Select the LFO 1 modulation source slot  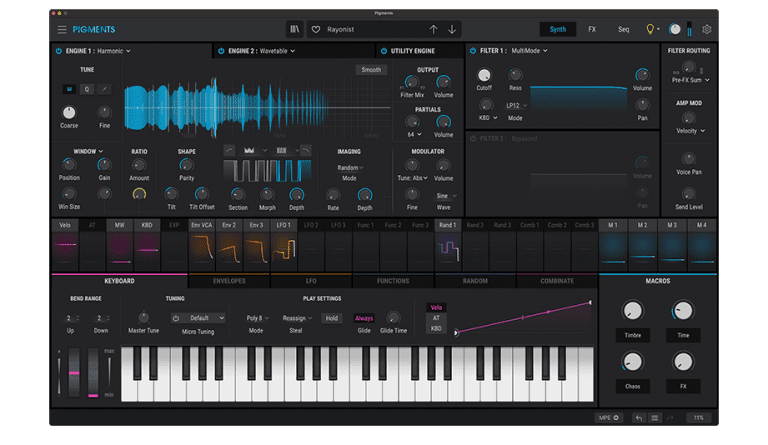coord(284,226)
